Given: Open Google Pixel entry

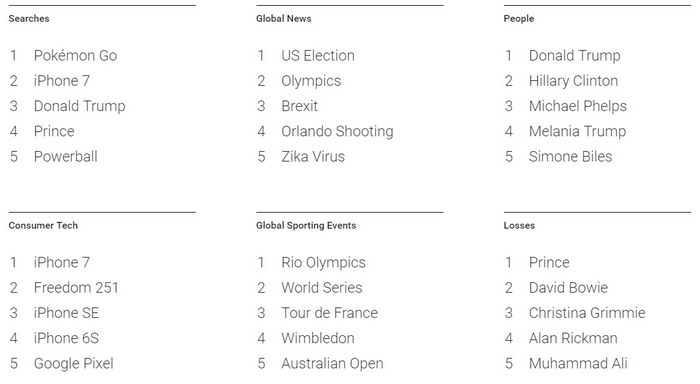Looking at the screenshot, I should [x=74, y=363].
